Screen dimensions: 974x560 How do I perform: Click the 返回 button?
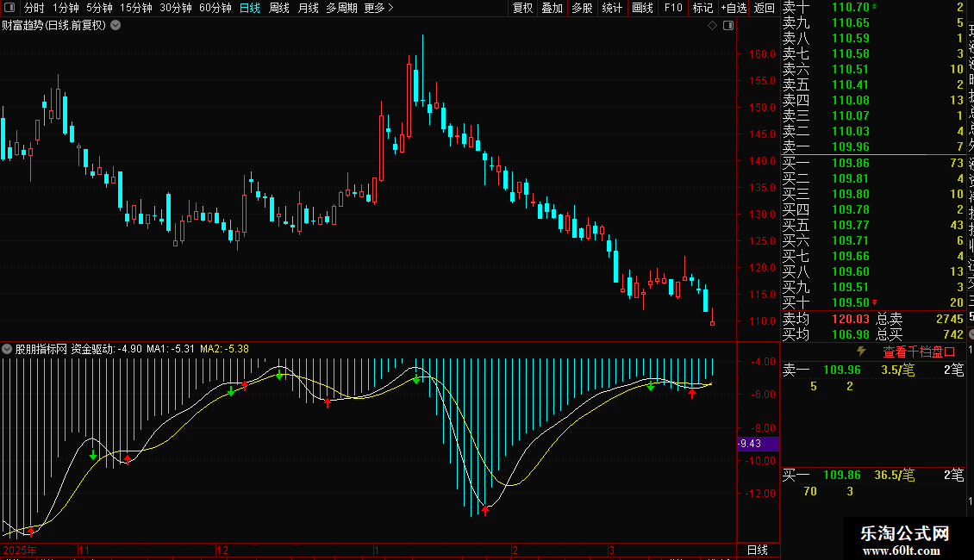(764, 8)
